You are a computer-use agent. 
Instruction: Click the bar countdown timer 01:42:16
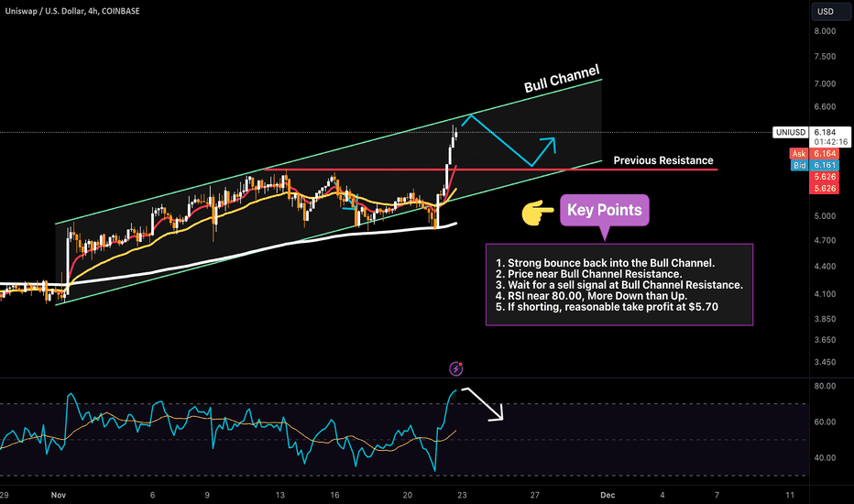click(x=830, y=142)
